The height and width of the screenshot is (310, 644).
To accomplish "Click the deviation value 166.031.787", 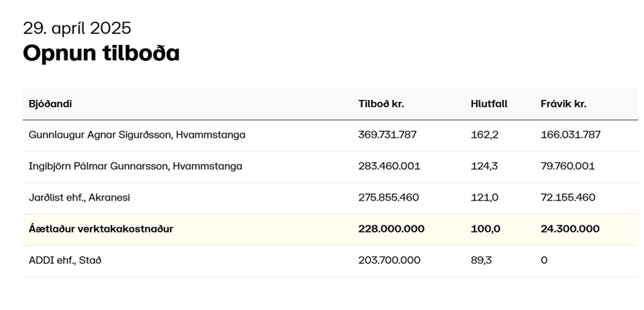I will point(570,135).
